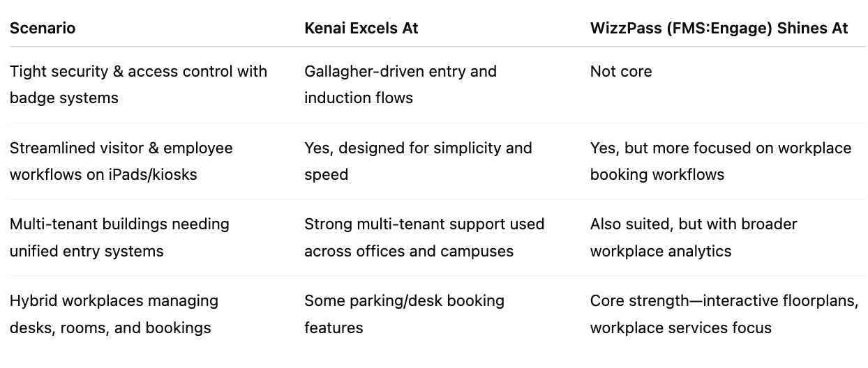This screenshot has height=368, width=868.
Task: Select the "Hybrid workplaces managing desks" cell
Action: (x=114, y=314)
